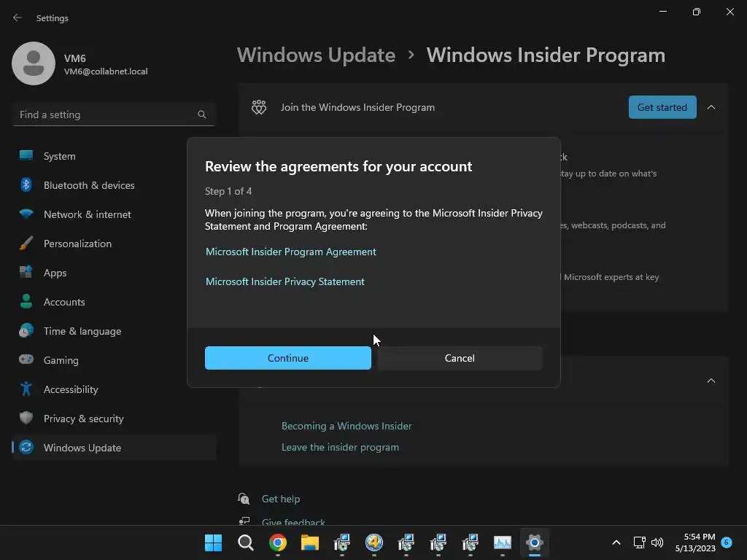Image resolution: width=747 pixels, height=560 pixels.
Task: Go to Network & internet
Action: 113,214
